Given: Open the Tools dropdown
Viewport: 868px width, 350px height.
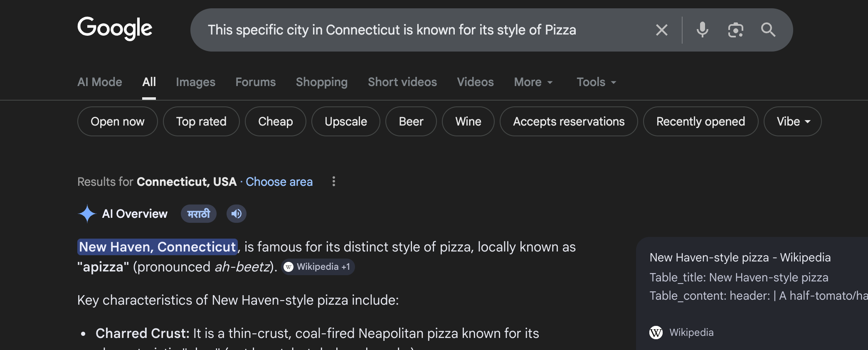Looking at the screenshot, I should [596, 82].
